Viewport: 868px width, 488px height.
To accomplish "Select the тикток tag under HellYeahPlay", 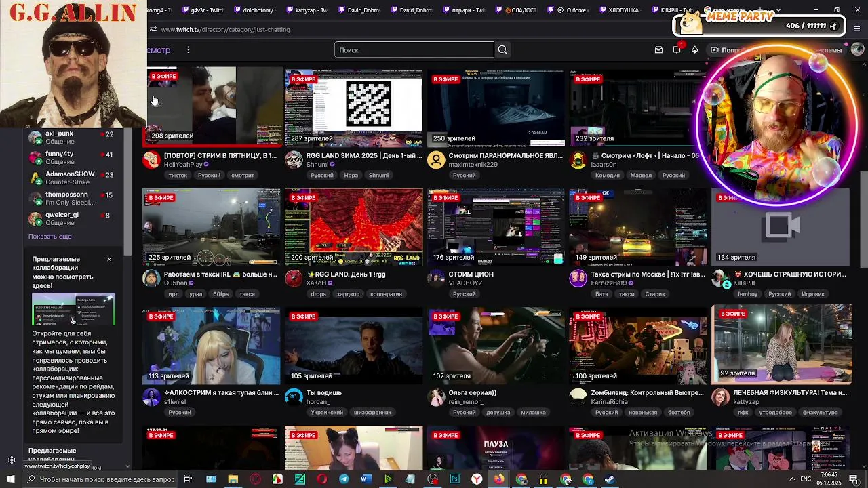I will (x=178, y=176).
